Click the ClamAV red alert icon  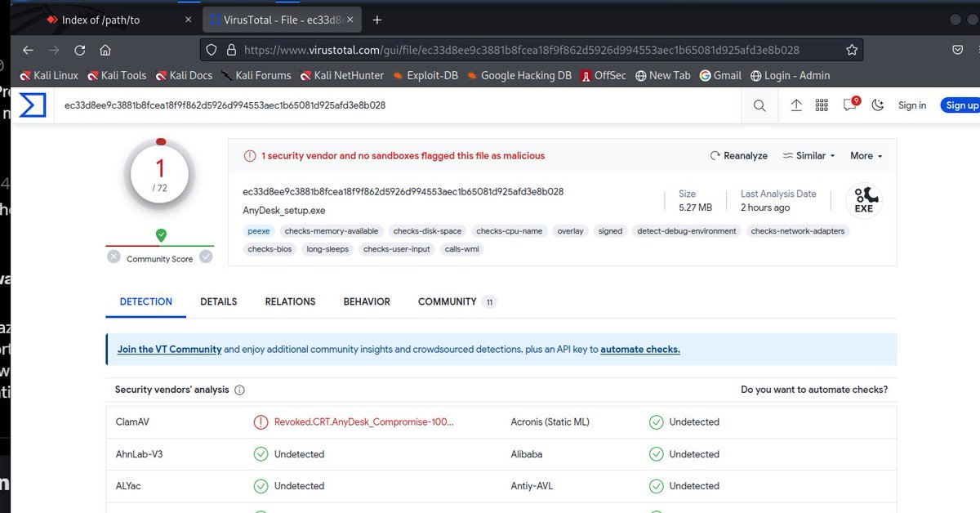pos(261,422)
